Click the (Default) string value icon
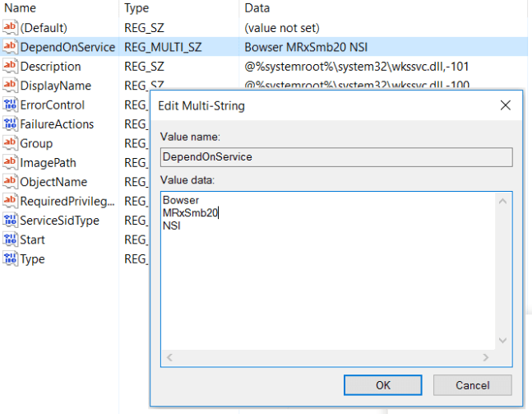The image size is (532, 414). click(x=10, y=28)
